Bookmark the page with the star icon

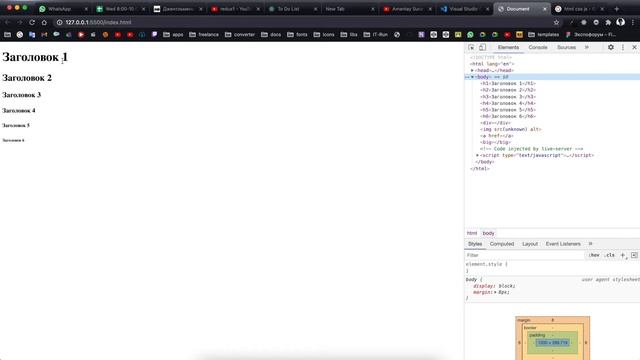pyautogui.click(x=556, y=22)
